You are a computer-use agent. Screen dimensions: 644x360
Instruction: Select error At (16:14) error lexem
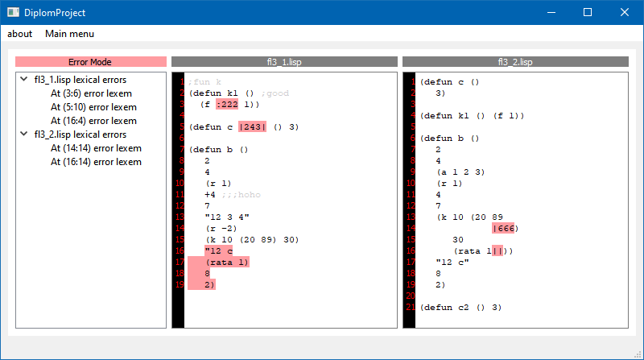[x=96, y=162]
